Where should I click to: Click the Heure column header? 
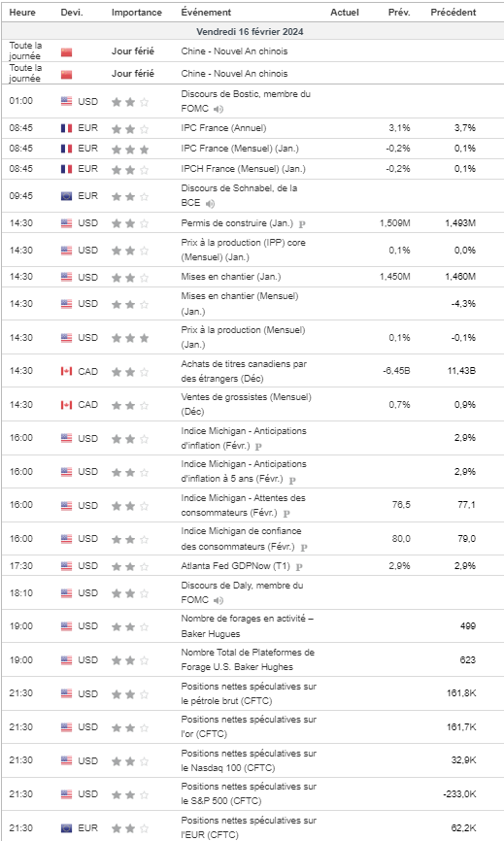coord(22,12)
